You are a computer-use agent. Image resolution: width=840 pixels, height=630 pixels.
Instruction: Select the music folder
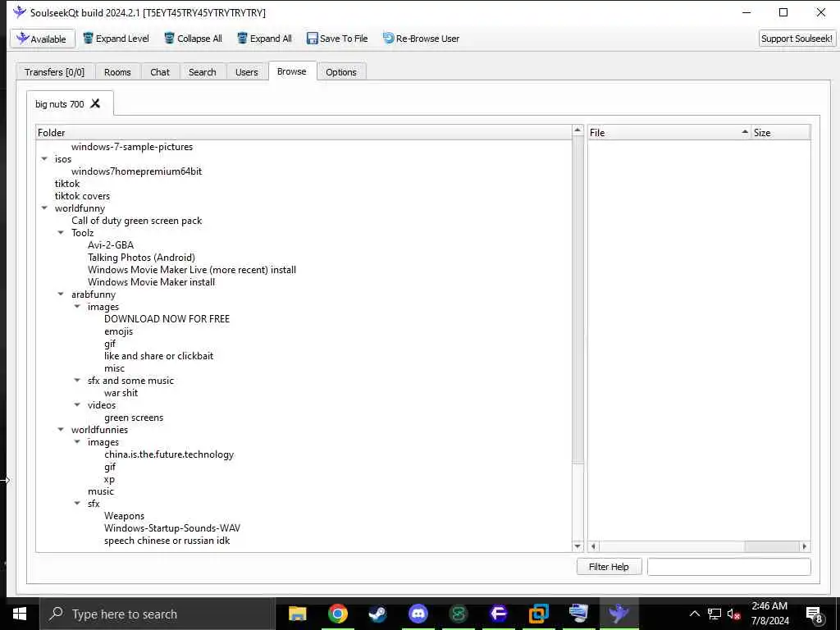click(x=101, y=491)
